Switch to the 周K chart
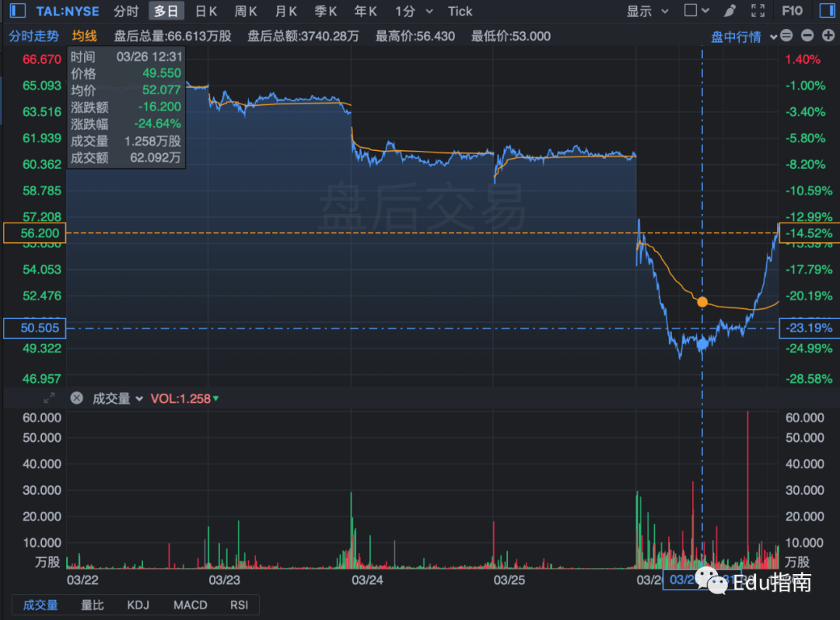840x620 pixels. [x=246, y=11]
